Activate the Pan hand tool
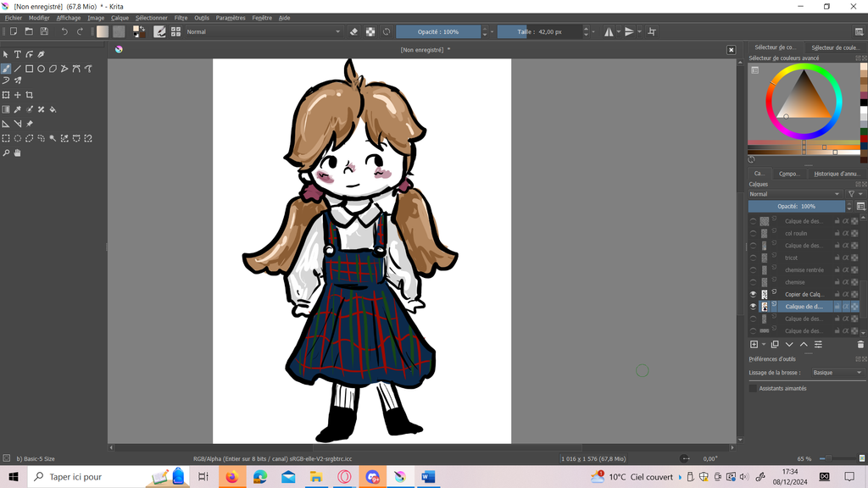 17,153
